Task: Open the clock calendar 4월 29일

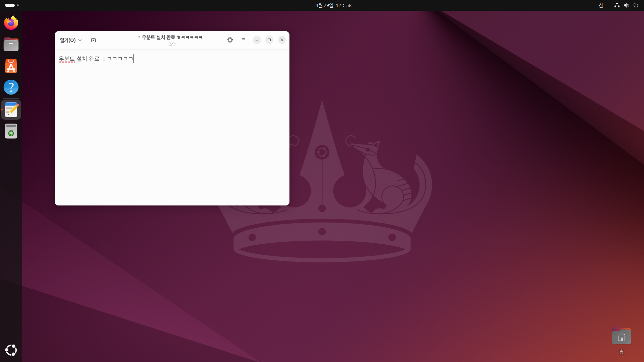Action: (x=333, y=5)
